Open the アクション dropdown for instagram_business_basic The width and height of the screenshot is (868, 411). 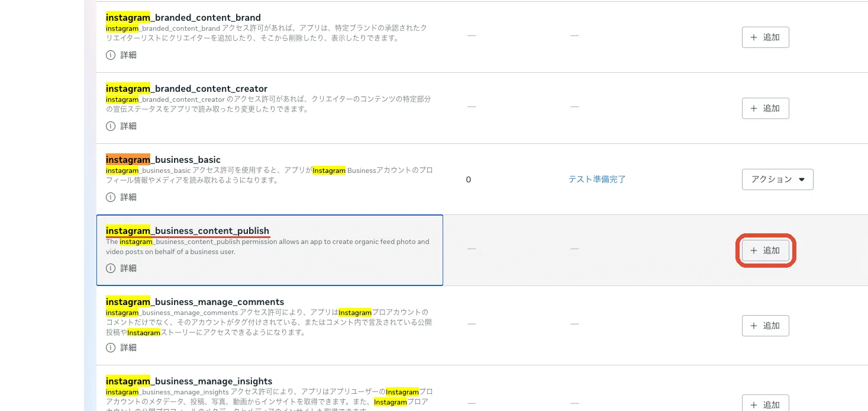click(777, 179)
